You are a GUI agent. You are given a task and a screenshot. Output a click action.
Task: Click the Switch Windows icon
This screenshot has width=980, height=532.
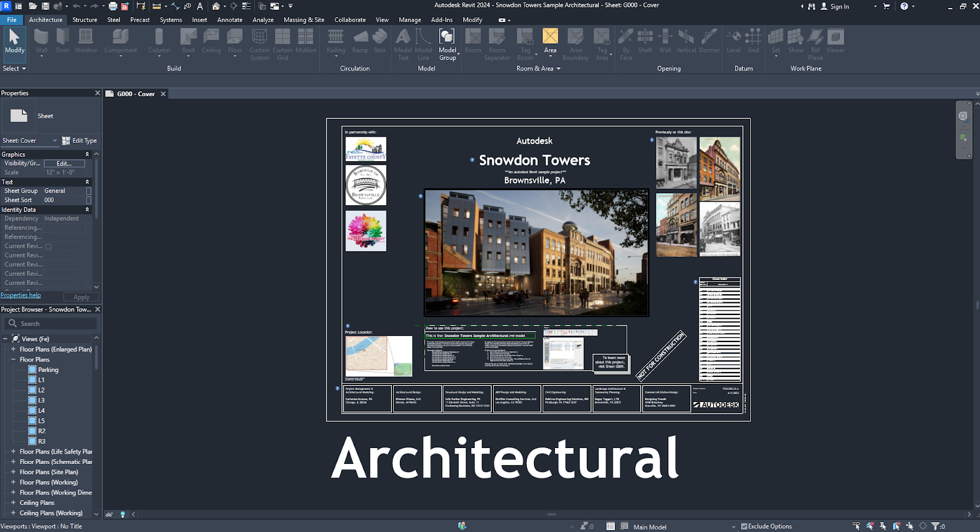click(275, 6)
